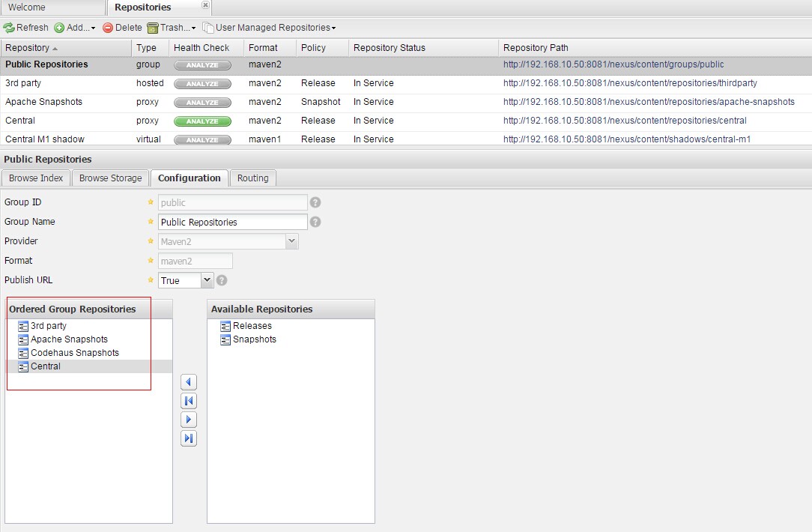Open the groups/public repository path link
The width and height of the screenshot is (812, 532).
click(x=613, y=64)
